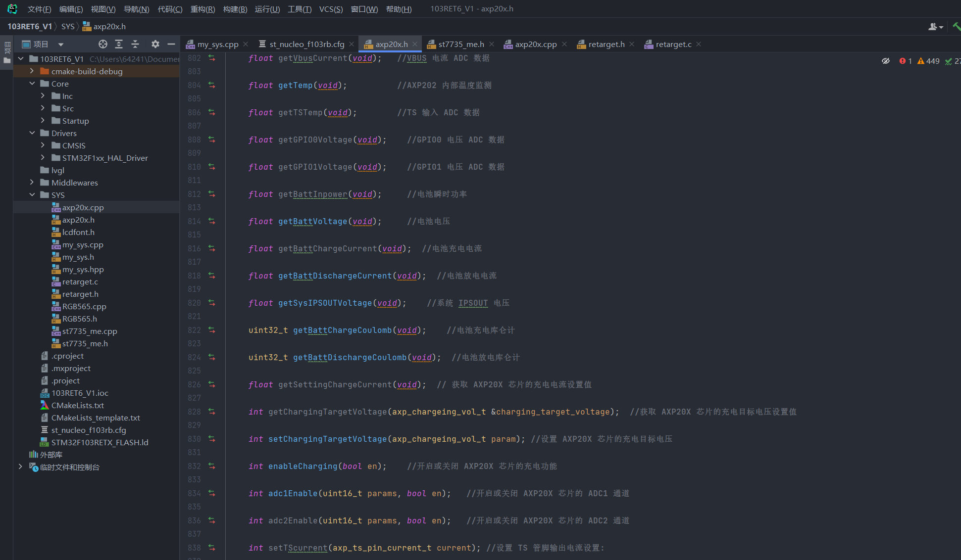961x560 pixels.
Task: Click the gutter navigation icon on line 802
Action: (x=212, y=58)
